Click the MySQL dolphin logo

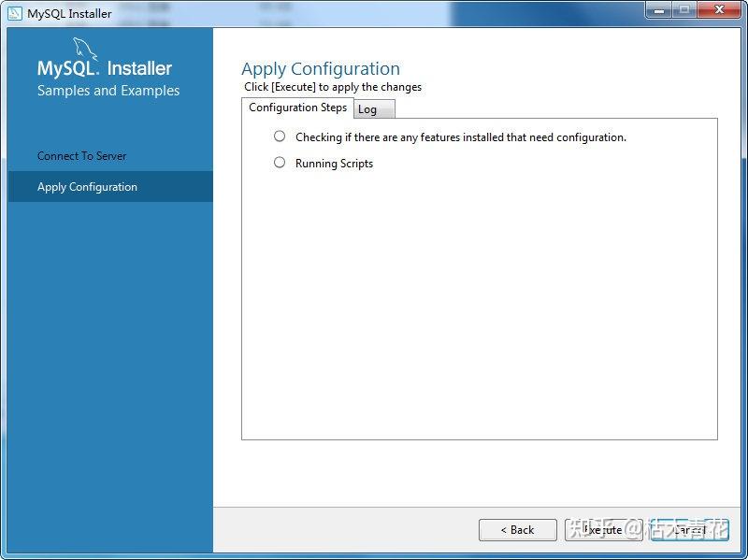point(85,50)
